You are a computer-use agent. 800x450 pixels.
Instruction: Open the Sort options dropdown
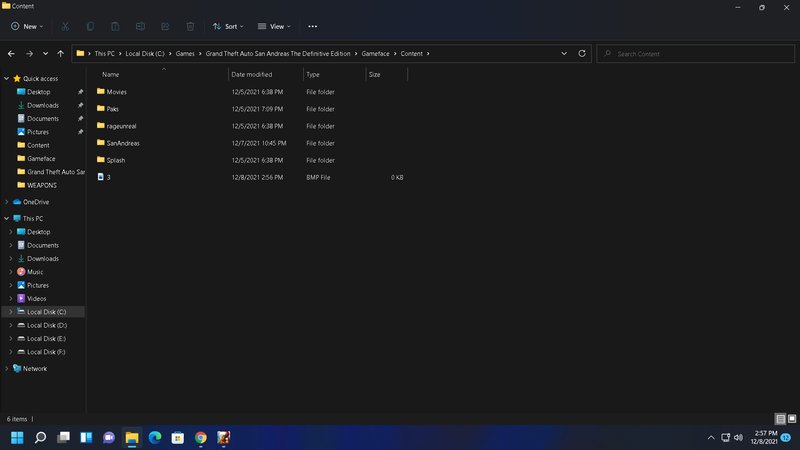[228, 27]
